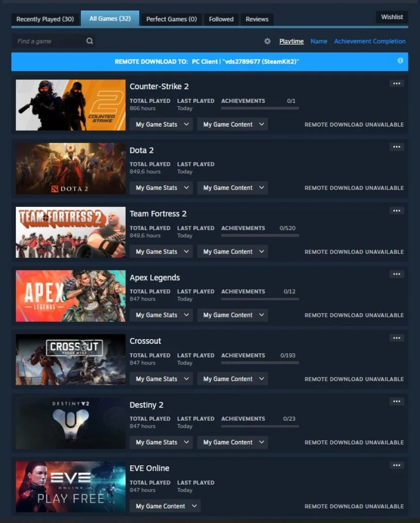Expand My Game Content for Dota 2
The image size is (420, 523).
click(233, 188)
